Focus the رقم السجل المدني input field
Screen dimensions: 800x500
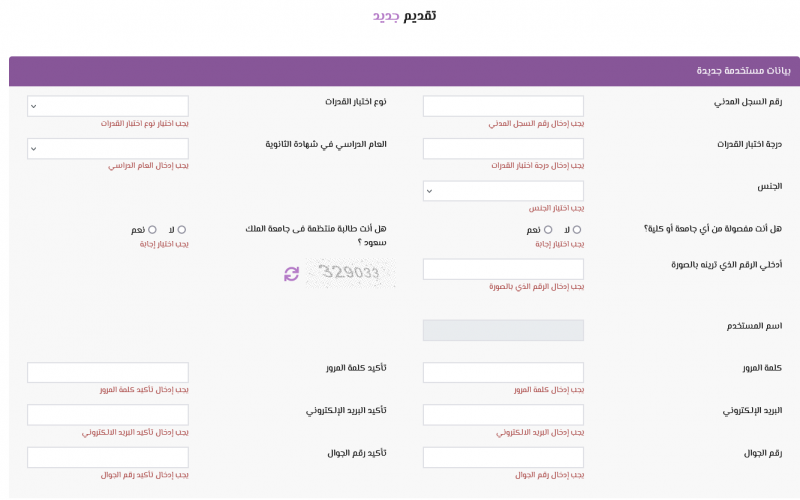[503, 106]
